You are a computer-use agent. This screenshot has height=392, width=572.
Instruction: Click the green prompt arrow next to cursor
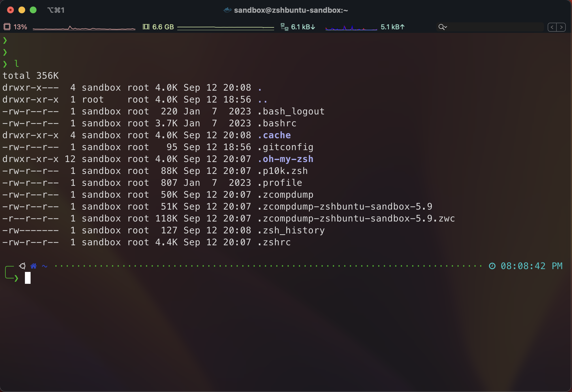[x=16, y=278]
